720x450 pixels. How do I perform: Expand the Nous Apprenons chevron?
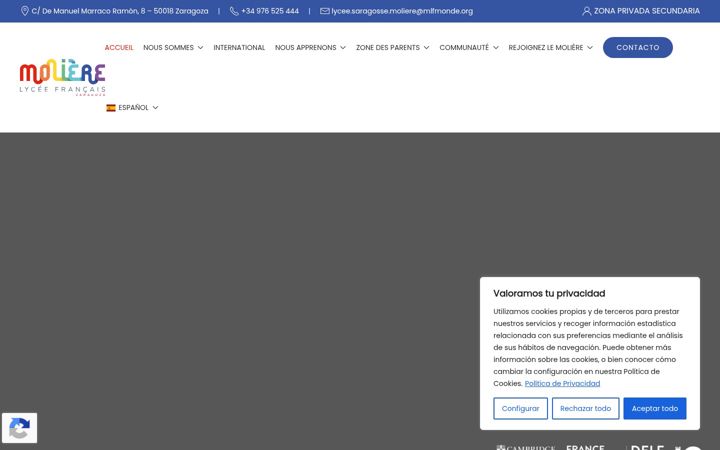[x=343, y=48]
